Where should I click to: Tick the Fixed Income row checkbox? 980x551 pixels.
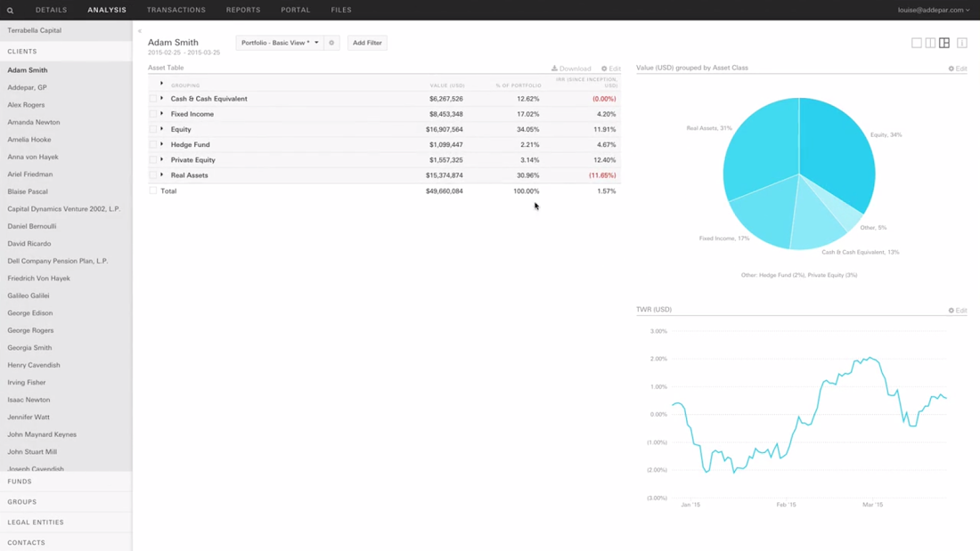click(153, 114)
